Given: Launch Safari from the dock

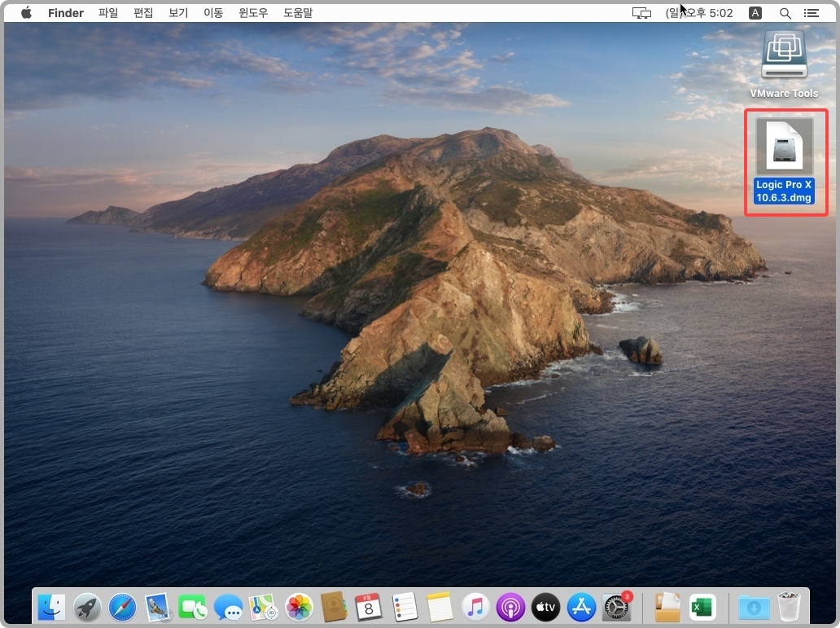Looking at the screenshot, I should tap(122, 608).
